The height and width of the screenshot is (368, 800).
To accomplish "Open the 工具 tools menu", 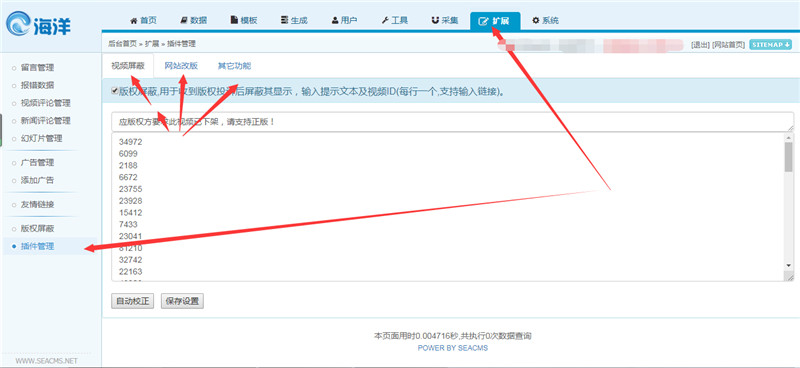I will coord(394,20).
